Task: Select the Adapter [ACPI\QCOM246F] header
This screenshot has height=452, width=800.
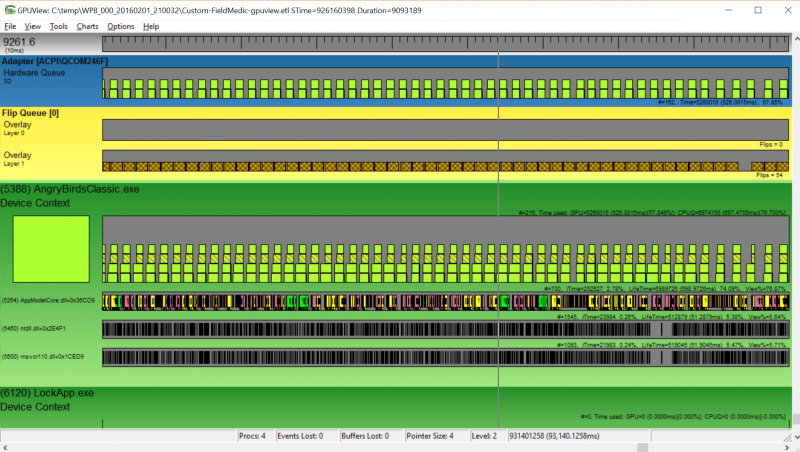Action: [x=55, y=61]
